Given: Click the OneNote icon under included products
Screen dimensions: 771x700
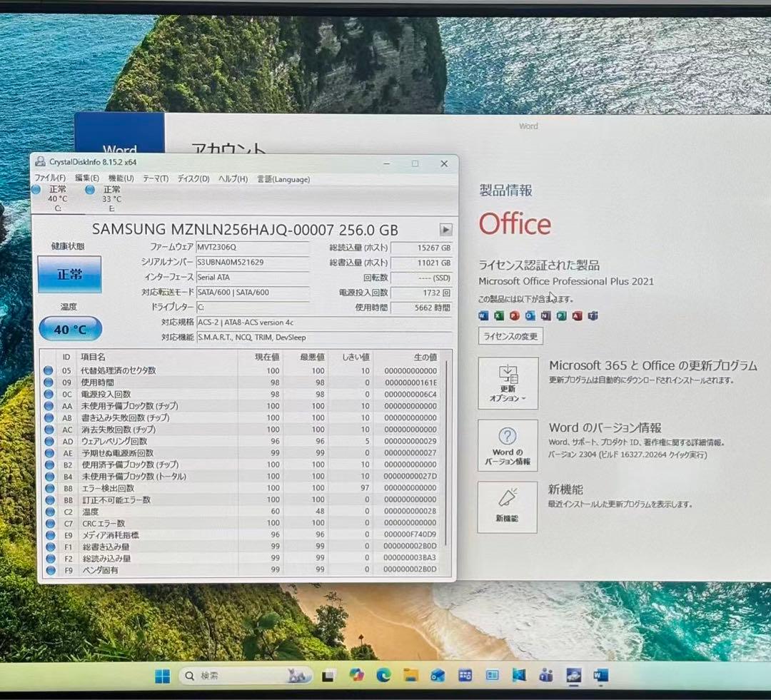Looking at the screenshot, I should (x=546, y=315).
